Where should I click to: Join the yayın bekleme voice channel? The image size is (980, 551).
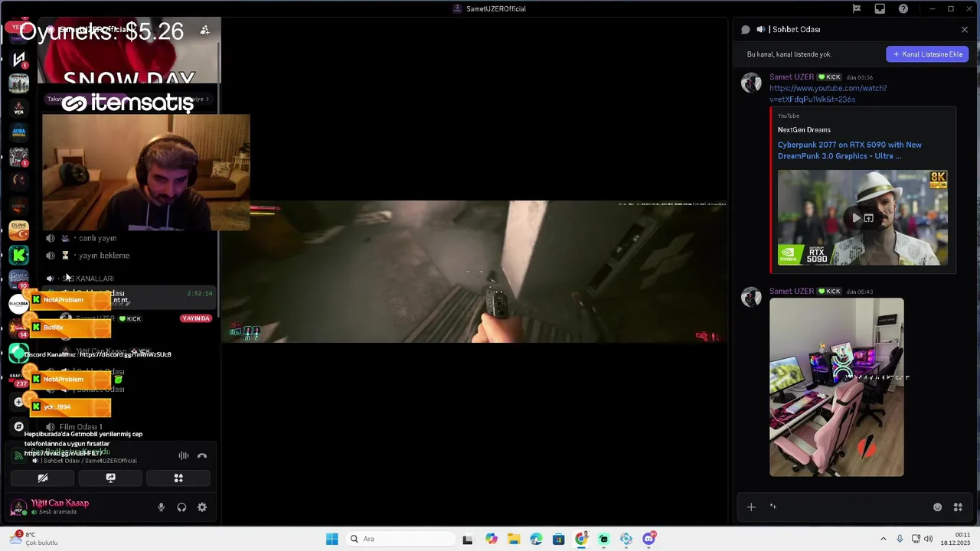[104, 256]
